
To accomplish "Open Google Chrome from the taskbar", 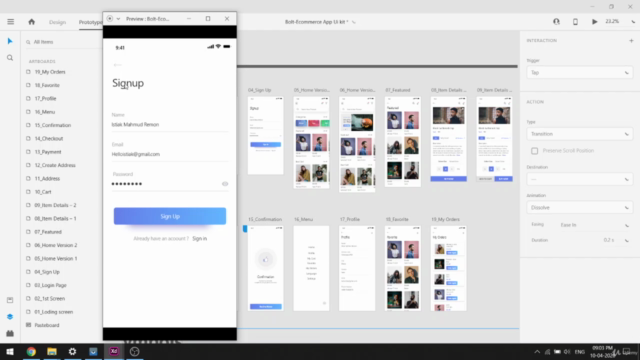I will 31,351.
